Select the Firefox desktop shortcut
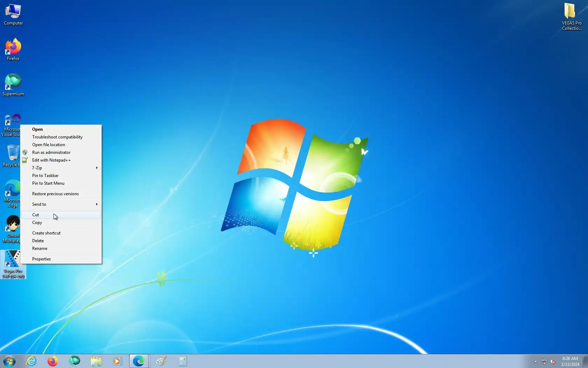Screen dimensions: 588x368 [x=13, y=49]
